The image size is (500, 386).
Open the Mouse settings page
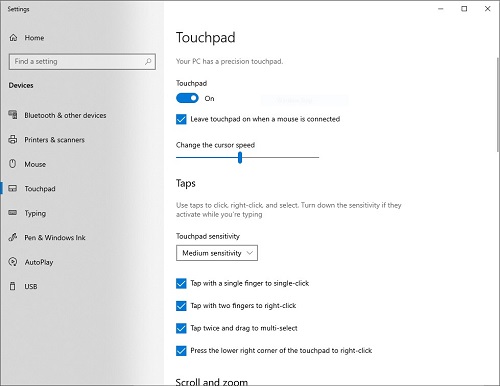pyautogui.click(x=35, y=164)
